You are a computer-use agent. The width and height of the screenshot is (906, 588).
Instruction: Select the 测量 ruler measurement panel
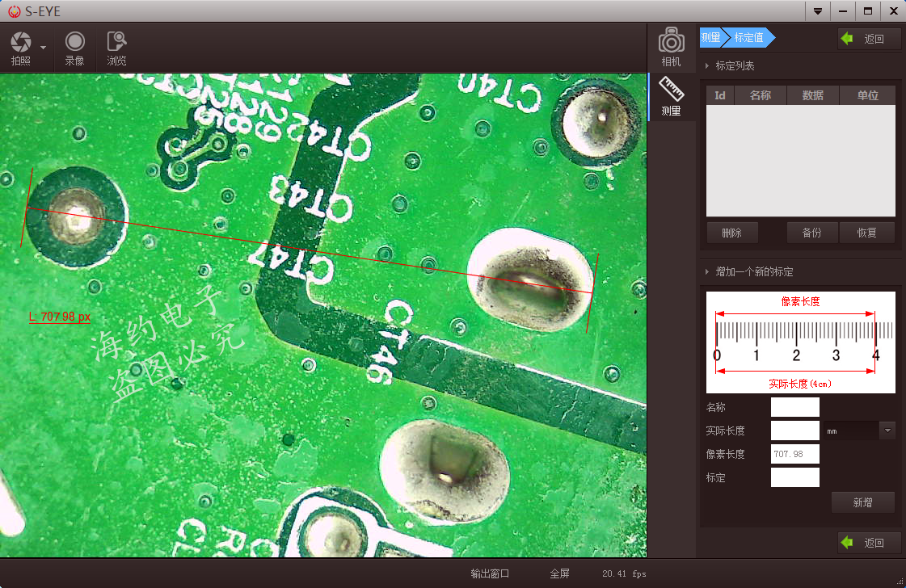(x=672, y=96)
